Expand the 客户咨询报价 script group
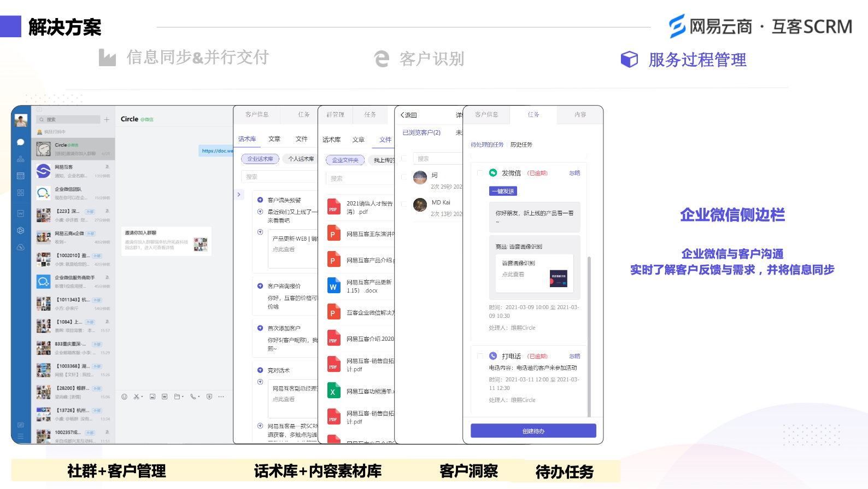 pyautogui.click(x=260, y=286)
